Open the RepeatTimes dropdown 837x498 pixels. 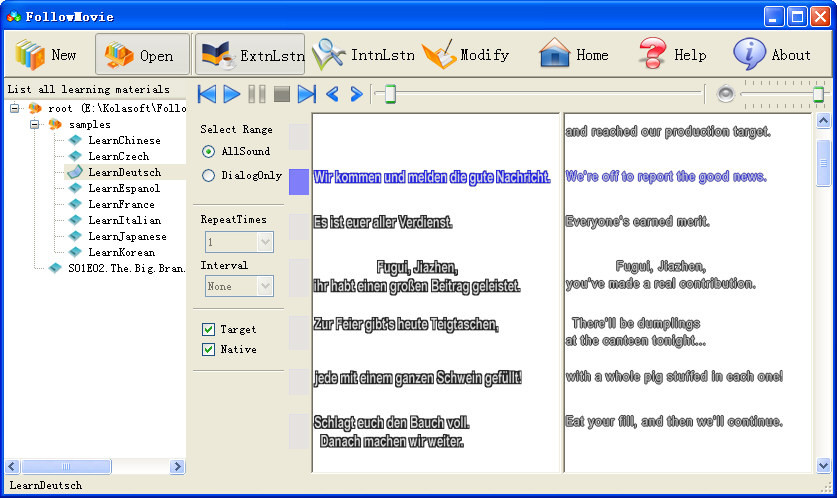click(x=265, y=242)
